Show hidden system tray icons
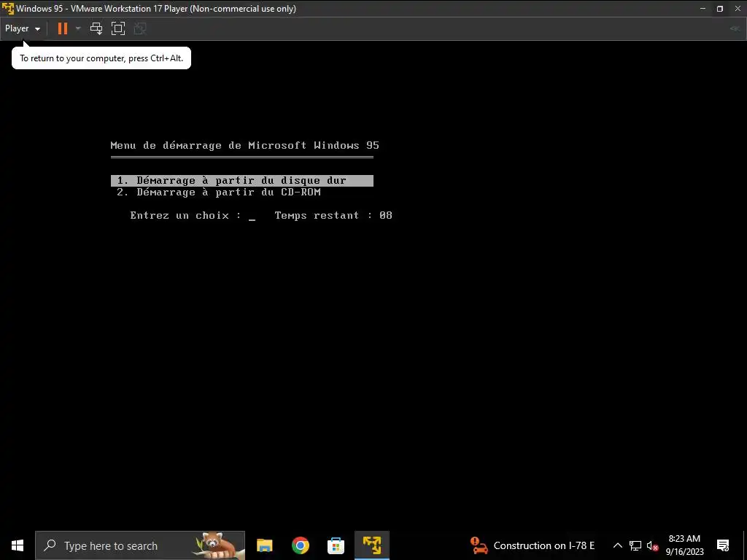Screen dimensions: 747x560 click(x=617, y=545)
